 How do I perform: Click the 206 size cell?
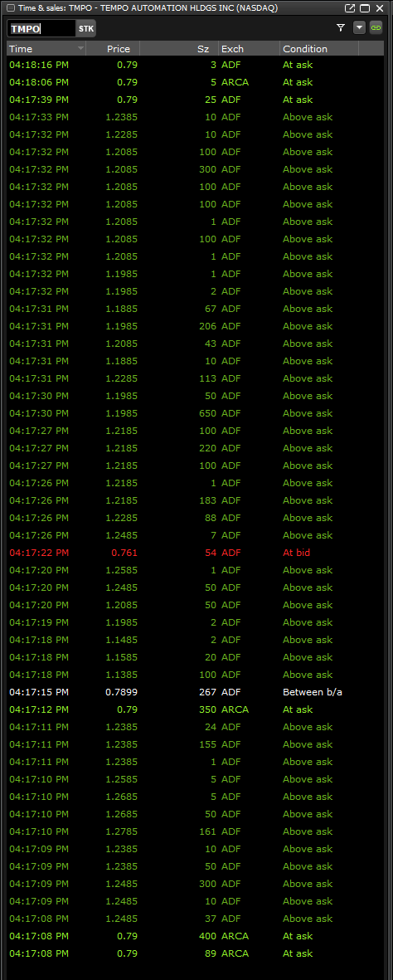tap(206, 325)
